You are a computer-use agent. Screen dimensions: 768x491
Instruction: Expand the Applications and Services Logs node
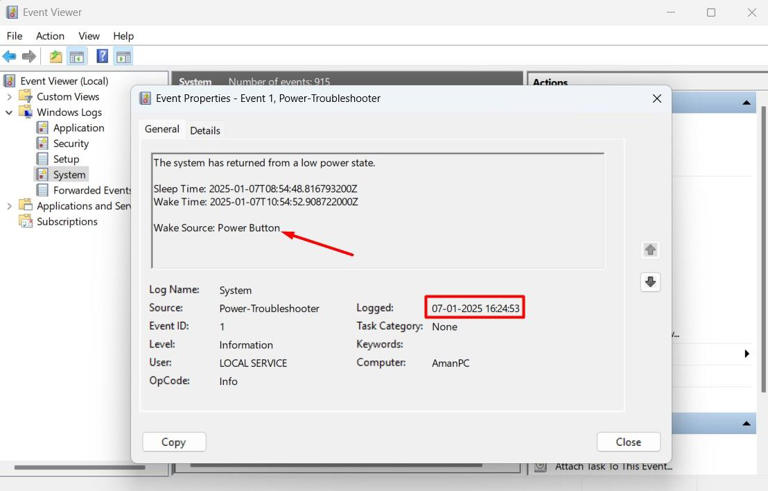click(9, 206)
